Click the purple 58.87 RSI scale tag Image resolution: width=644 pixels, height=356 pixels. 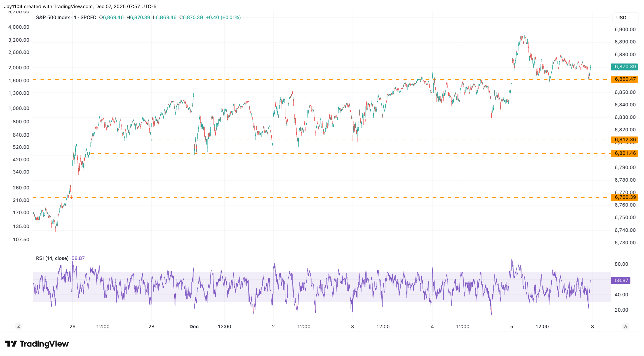621,280
